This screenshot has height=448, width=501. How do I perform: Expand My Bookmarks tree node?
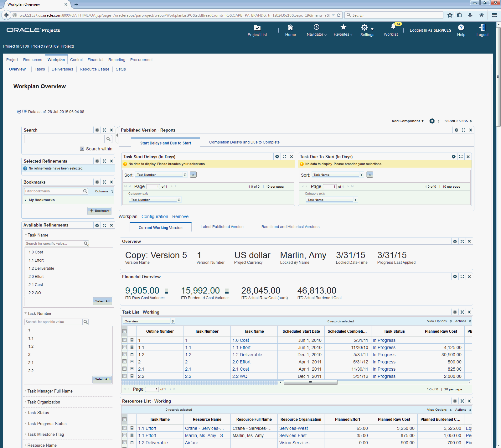(25, 200)
